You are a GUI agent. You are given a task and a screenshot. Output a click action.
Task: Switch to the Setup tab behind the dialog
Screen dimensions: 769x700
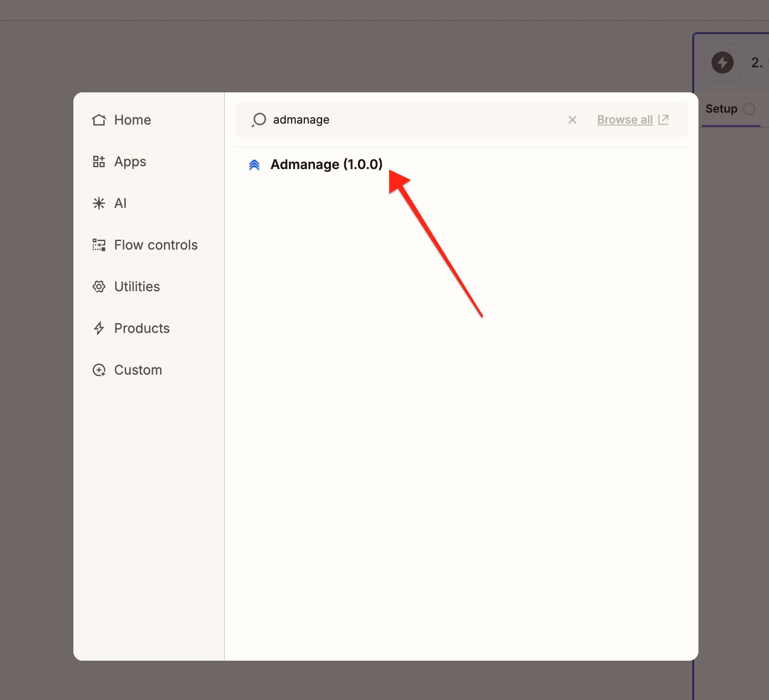[x=721, y=109]
